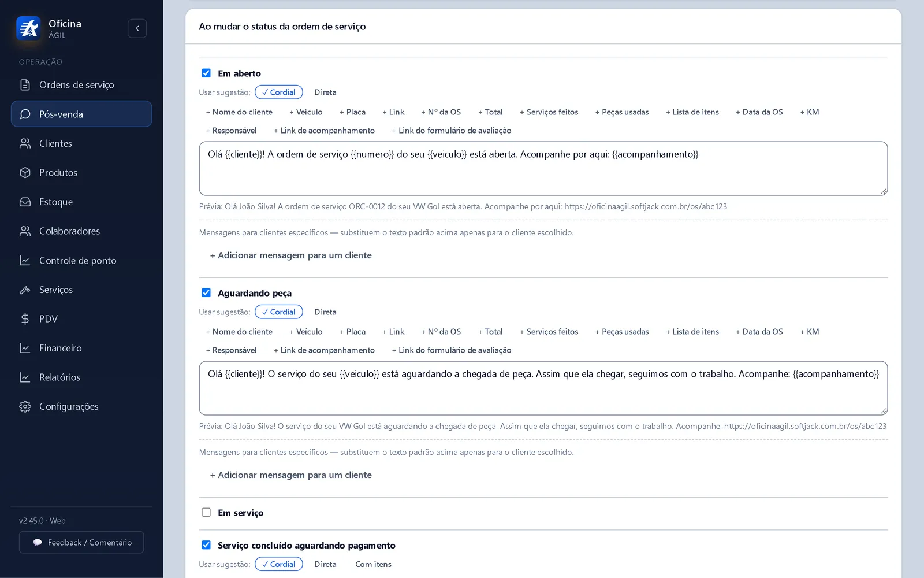Viewport: 924px width, 578px height.
Task: Insert Link do formulário de avaliação in Aguardando peça
Action: pyautogui.click(x=452, y=350)
